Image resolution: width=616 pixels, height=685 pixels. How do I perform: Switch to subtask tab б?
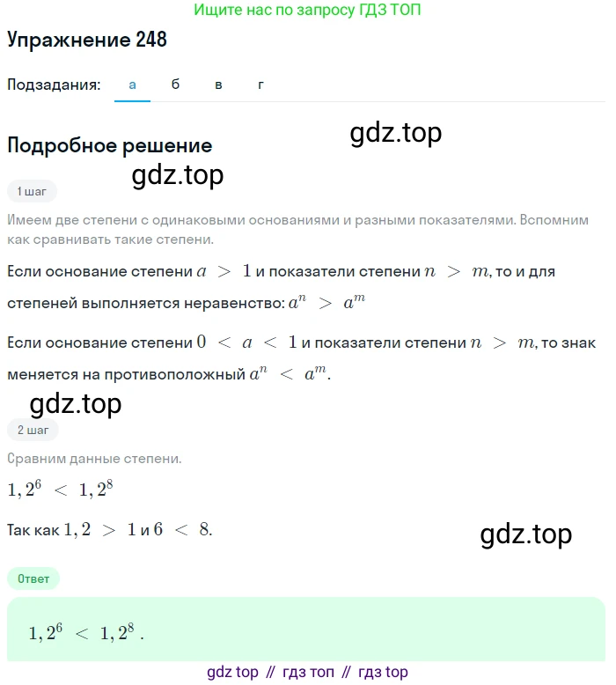coord(175,85)
